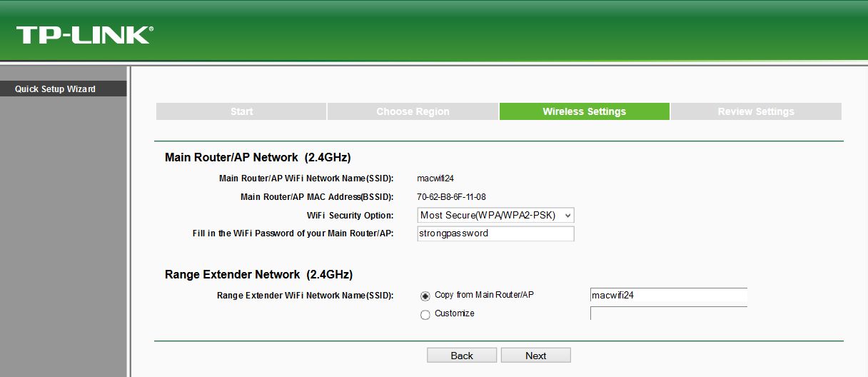Viewport: 868px width, 377px height.
Task: Click the Copy from Main Router/AP label
Action: (x=484, y=295)
